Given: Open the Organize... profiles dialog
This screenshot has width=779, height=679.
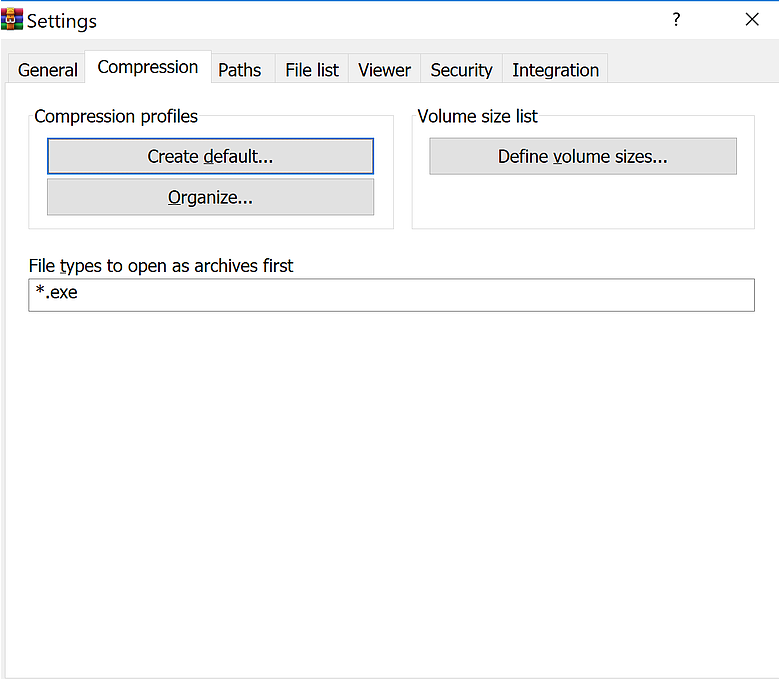Looking at the screenshot, I should point(210,197).
